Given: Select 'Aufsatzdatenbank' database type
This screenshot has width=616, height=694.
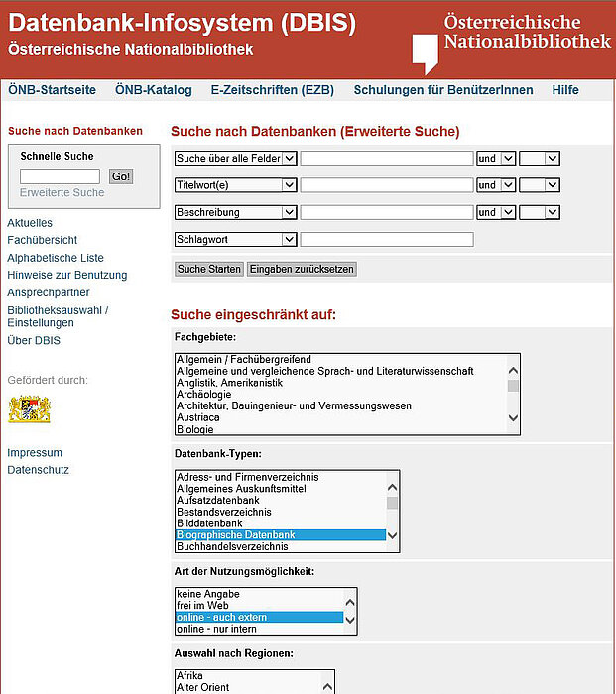Looking at the screenshot, I should coord(281,500).
